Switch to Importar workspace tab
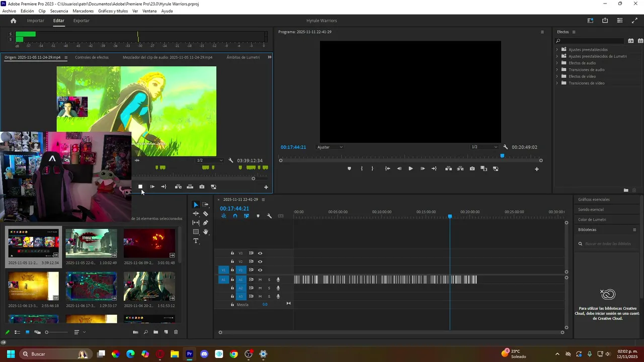 point(35,21)
